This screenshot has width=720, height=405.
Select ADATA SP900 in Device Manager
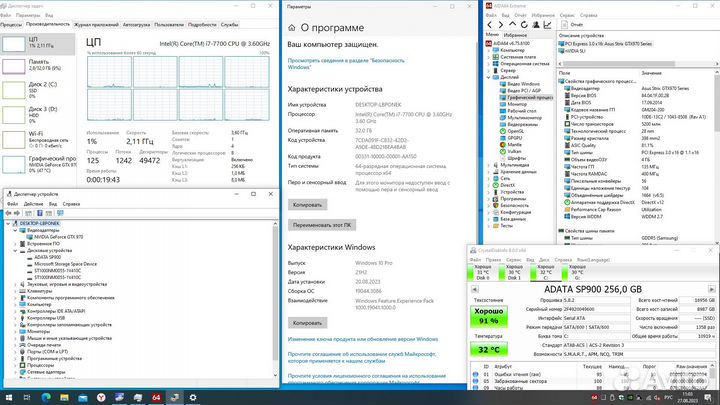pyautogui.click(x=47, y=258)
